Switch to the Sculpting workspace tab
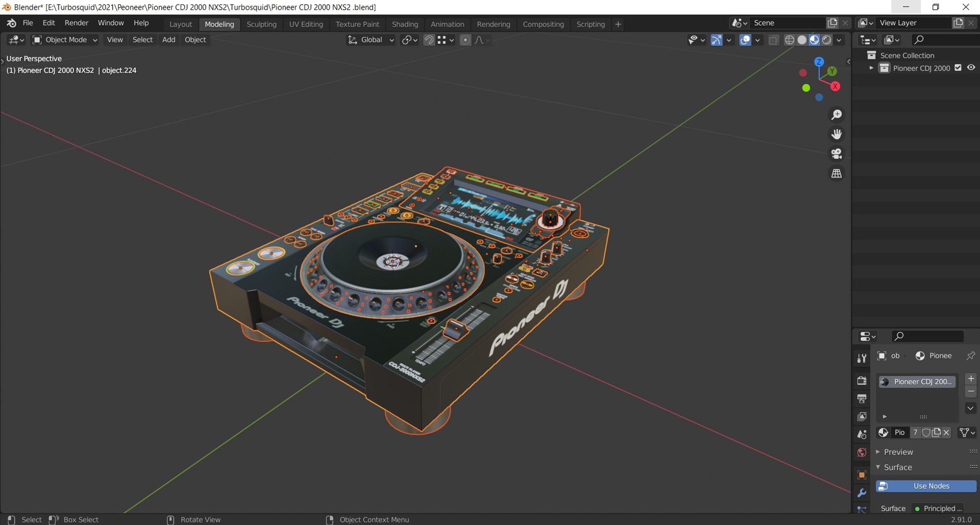This screenshot has width=980, height=525. [x=261, y=24]
